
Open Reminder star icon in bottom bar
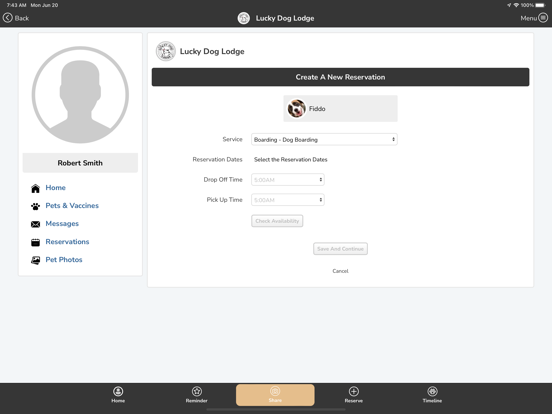point(197,391)
